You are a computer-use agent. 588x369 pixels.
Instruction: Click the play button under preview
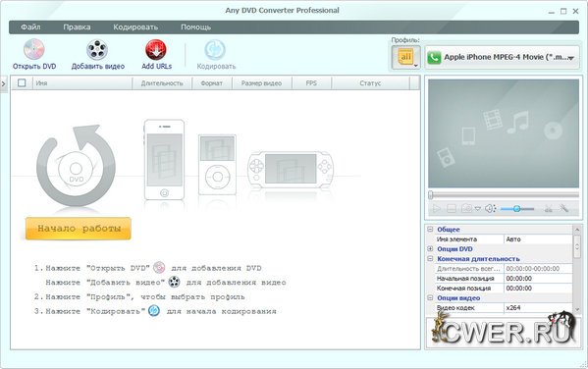(437, 208)
